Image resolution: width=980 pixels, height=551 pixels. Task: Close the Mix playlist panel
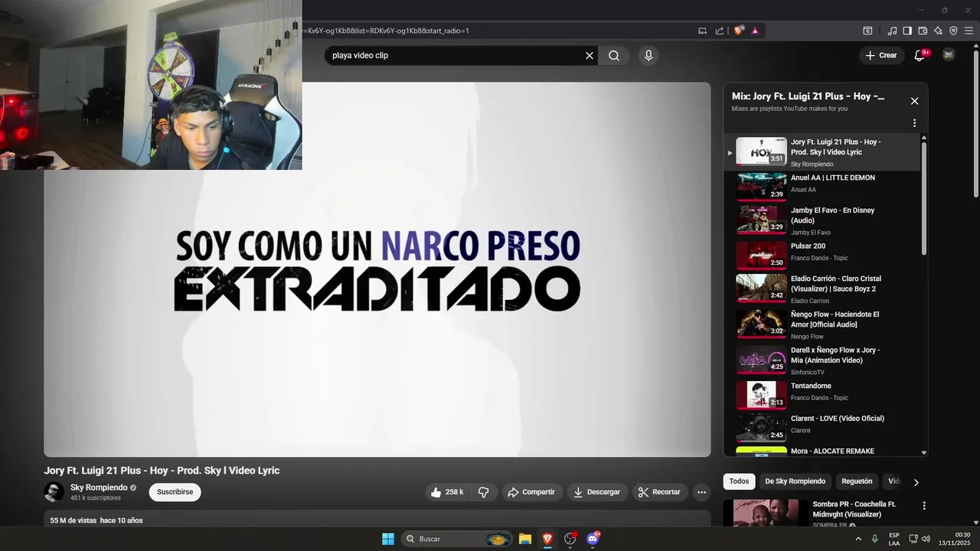pyautogui.click(x=914, y=101)
